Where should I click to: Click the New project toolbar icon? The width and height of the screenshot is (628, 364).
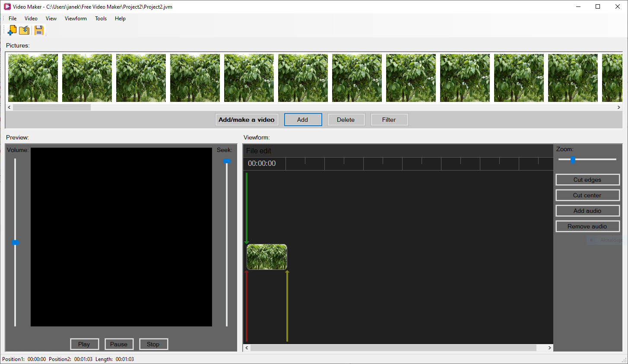[12, 30]
